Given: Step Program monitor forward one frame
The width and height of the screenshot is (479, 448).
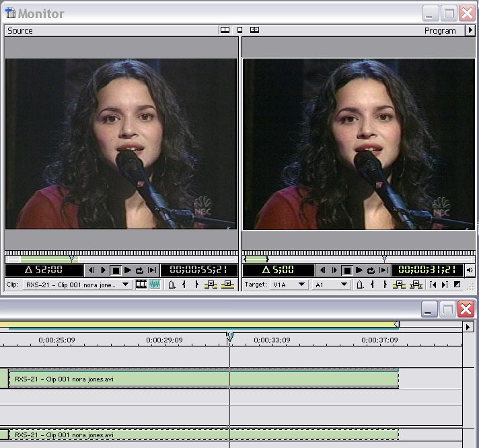Looking at the screenshot, I should point(334,270).
